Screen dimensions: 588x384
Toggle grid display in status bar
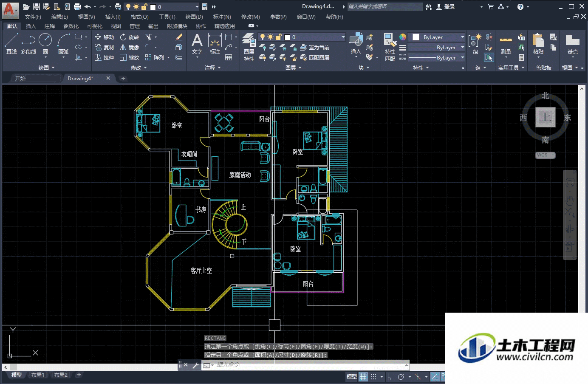(363, 376)
